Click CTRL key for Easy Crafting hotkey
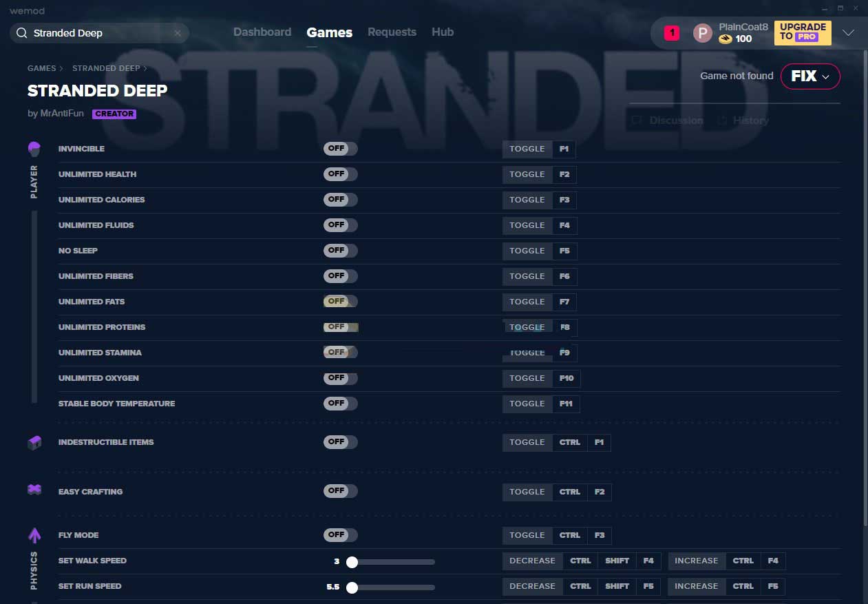This screenshot has height=604, width=868. click(570, 492)
